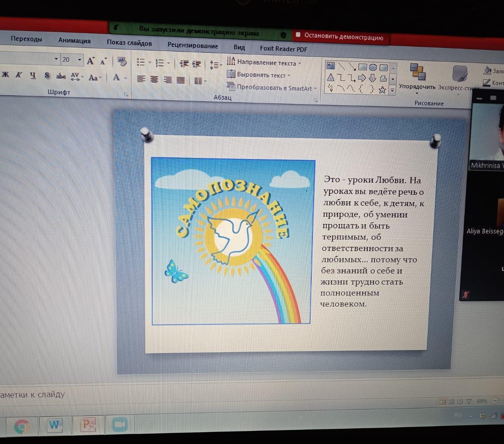Expand the Направление текста dropdown
This screenshot has height=444, width=504.
point(300,63)
